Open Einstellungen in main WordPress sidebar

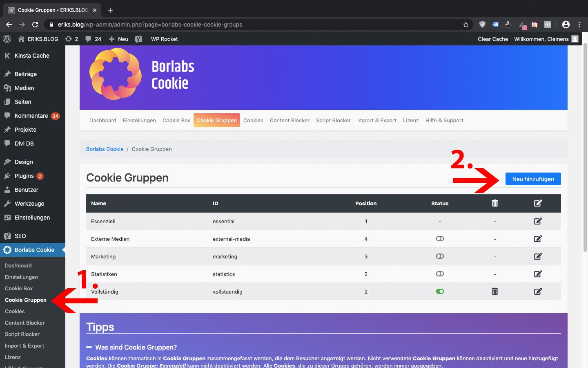coord(33,218)
